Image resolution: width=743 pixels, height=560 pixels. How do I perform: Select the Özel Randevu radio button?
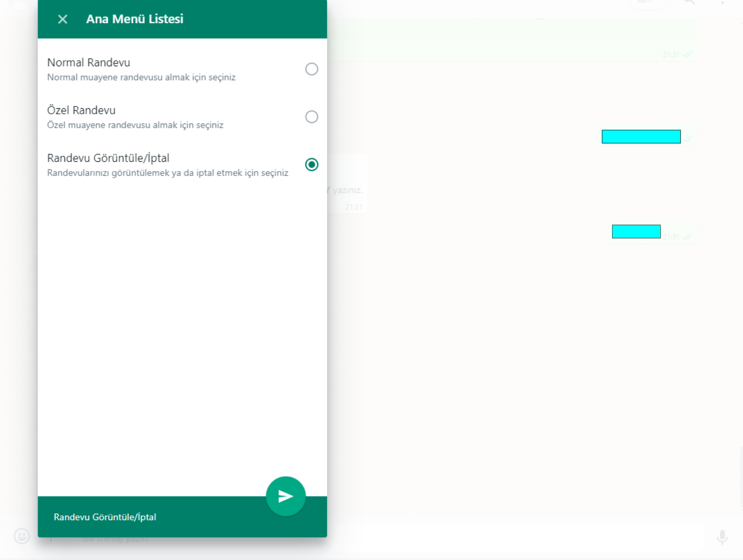coord(311,117)
